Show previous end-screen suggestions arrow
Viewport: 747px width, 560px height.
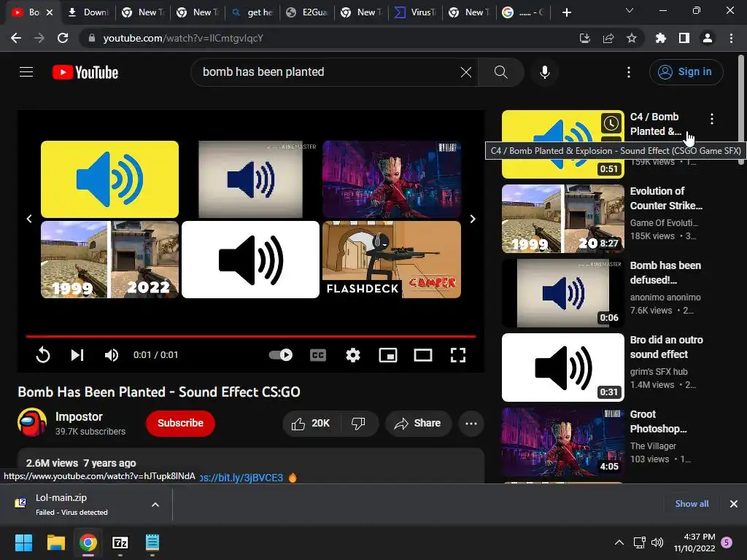click(29, 219)
